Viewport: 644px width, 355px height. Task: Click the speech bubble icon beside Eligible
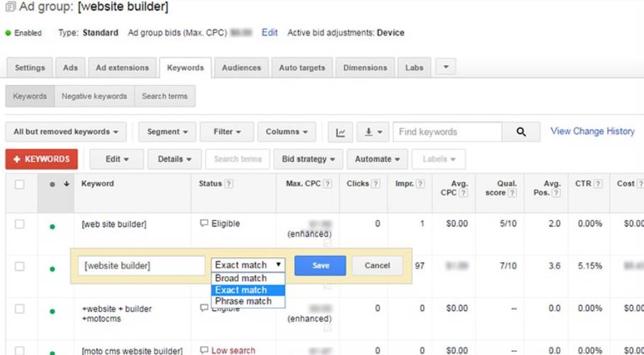(204, 223)
